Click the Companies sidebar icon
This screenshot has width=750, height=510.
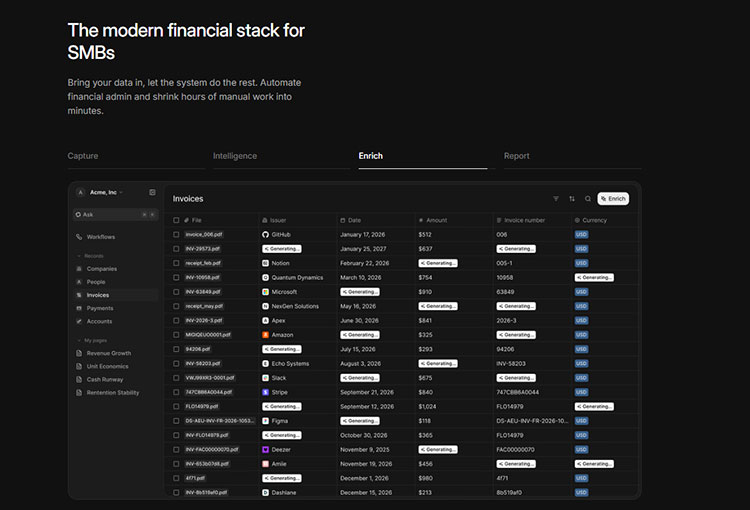[79, 269]
